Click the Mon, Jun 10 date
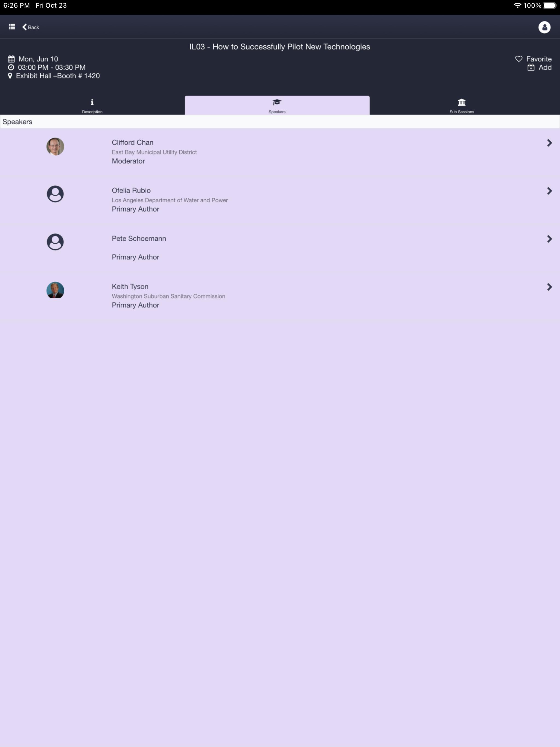Viewport: 560px width, 747px height. [38, 59]
